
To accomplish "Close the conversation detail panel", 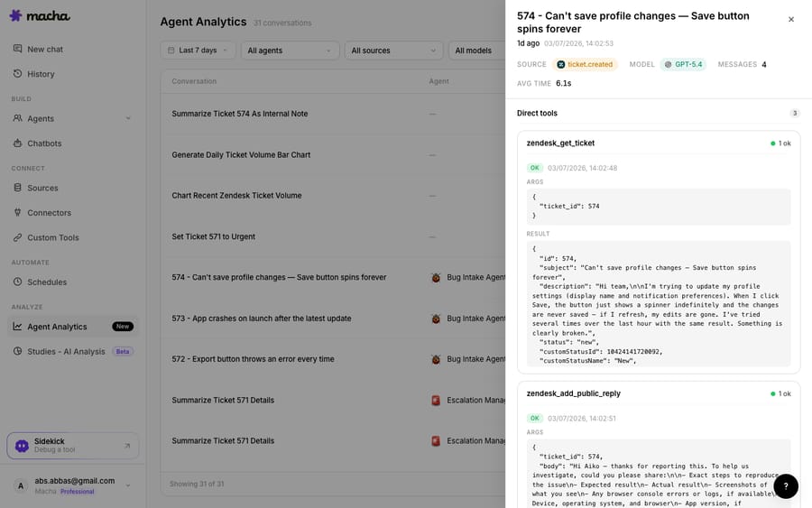I will pyautogui.click(x=790, y=19).
